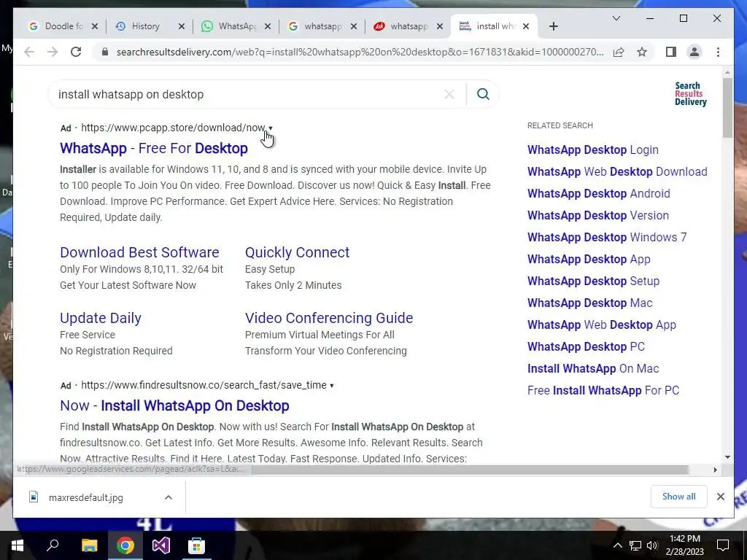Go forward with the browser forward arrow
This screenshot has height=560, width=747.
point(53,52)
